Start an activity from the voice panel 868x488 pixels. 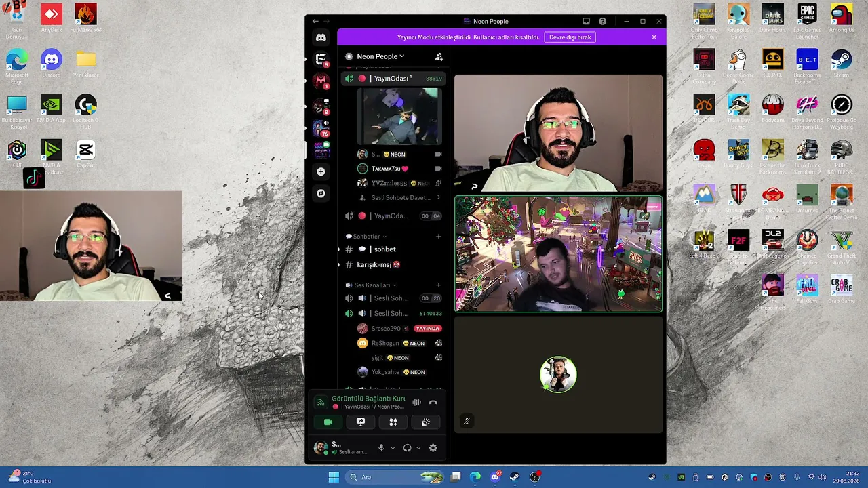click(x=393, y=422)
